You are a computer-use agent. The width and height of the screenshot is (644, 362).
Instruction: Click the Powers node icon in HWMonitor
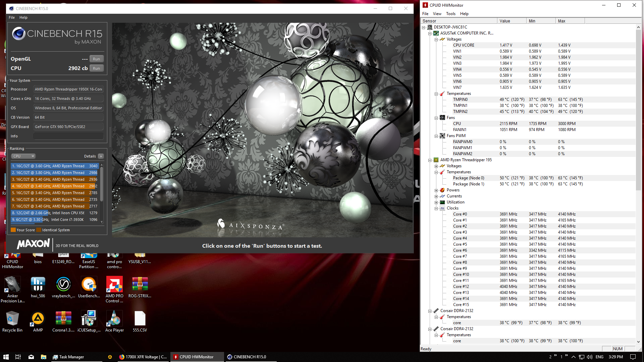pyautogui.click(x=442, y=190)
